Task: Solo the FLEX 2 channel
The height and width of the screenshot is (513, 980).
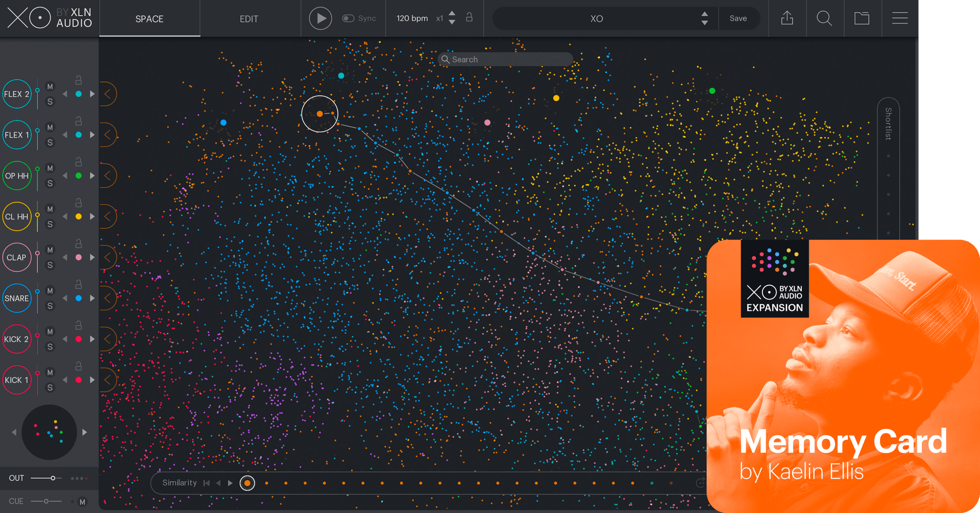Action: (x=50, y=102)
